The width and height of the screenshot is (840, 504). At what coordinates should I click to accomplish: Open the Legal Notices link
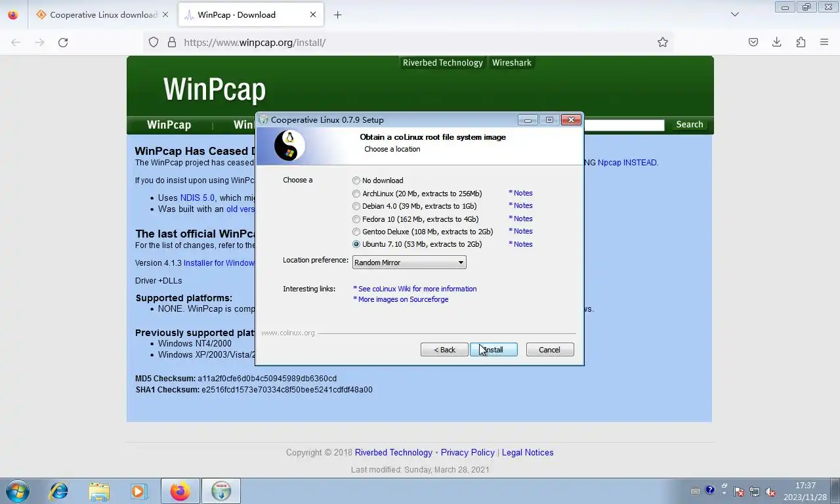pos(528,453)
